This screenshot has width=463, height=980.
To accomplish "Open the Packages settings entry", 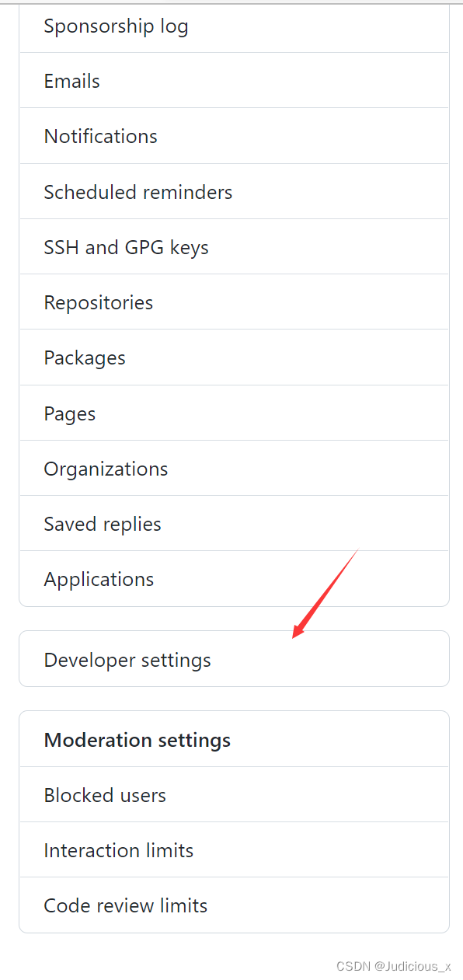I will point(234,357).
